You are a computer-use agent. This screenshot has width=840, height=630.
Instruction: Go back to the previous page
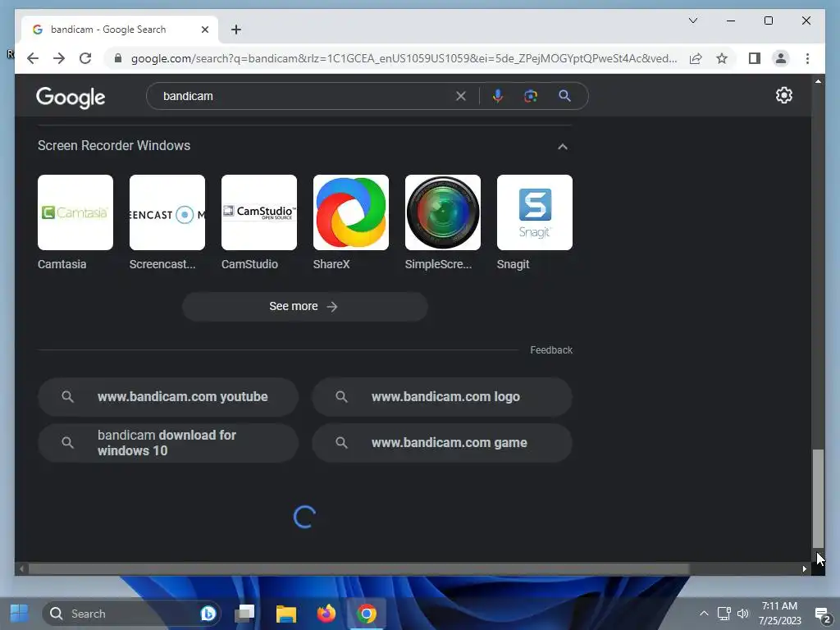click(x=33, y=58)
